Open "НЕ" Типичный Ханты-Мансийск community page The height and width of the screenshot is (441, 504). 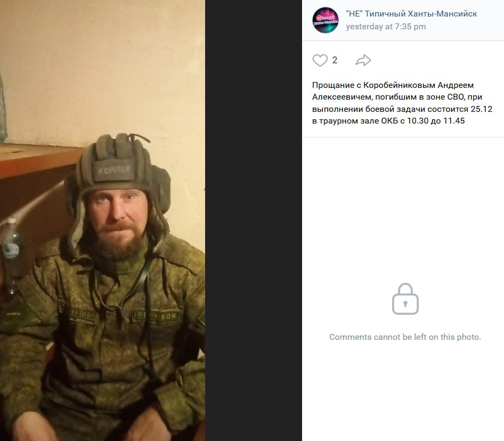click(x=411, y=14)
